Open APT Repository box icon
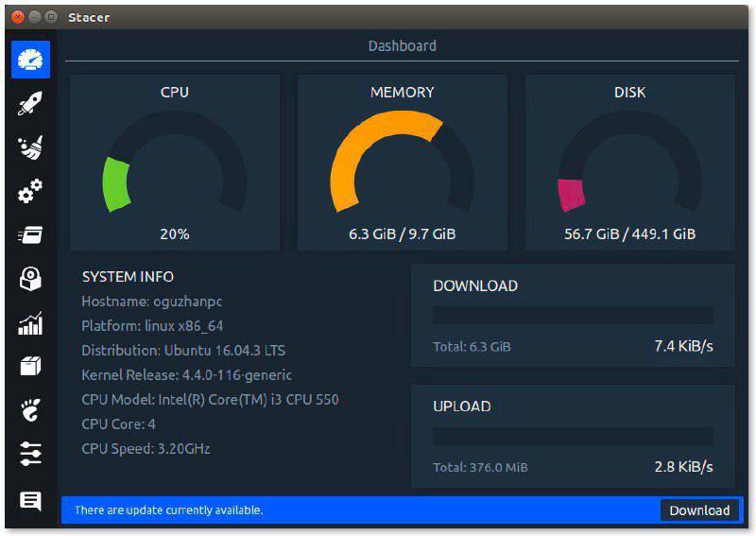756x536 pixels. [30, 366]
